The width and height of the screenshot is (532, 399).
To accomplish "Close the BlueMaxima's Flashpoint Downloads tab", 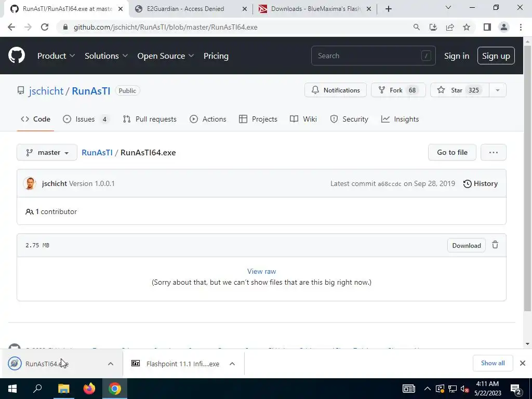I will (369, 9).
